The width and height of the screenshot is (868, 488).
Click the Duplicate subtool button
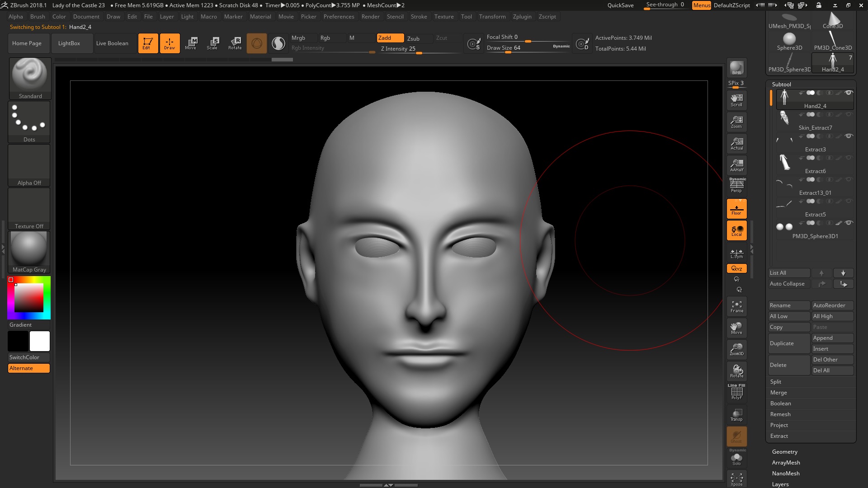(x=789, y=343)
